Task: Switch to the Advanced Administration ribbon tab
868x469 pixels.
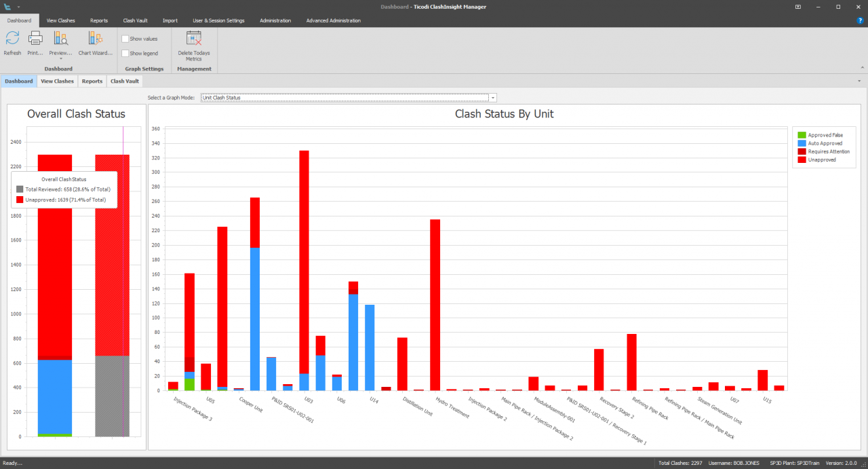Action: [333, 20]
